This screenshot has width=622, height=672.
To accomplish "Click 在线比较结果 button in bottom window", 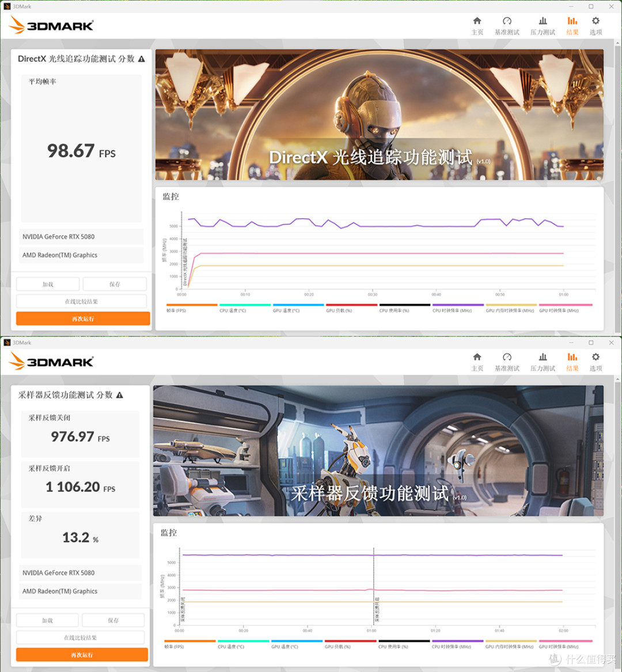I will pyautogui.click(x=80, y=637).
